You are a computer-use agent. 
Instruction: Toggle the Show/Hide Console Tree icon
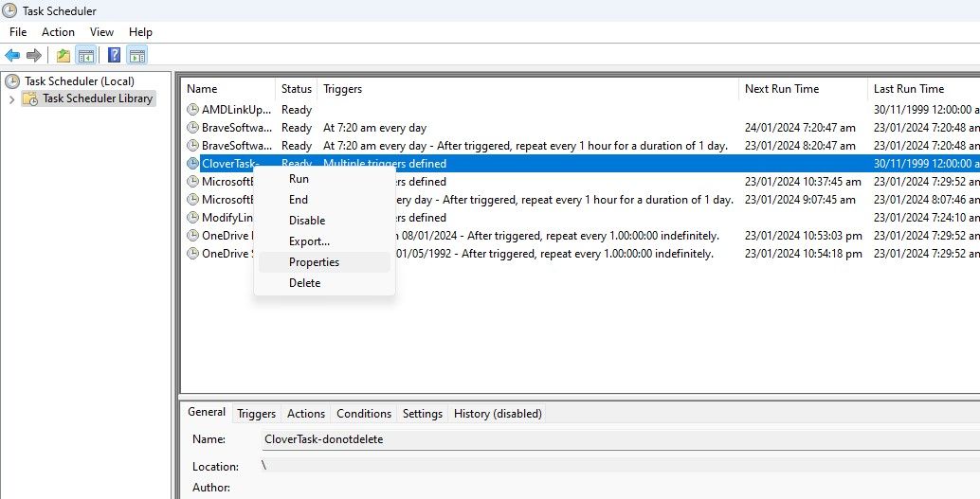coord(85,55)
